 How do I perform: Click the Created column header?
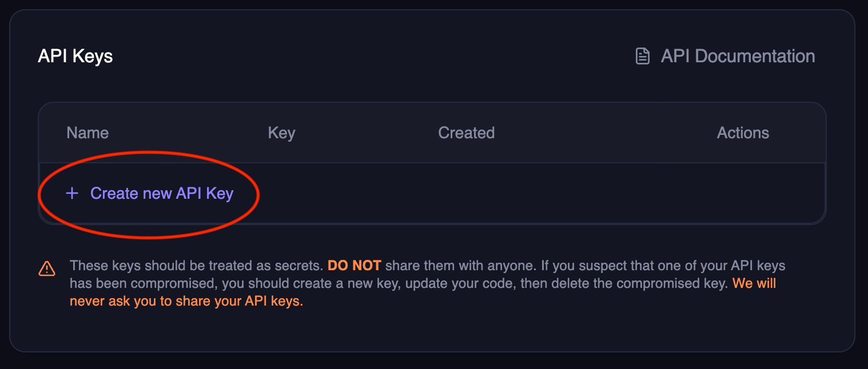[x=466, y=133]
